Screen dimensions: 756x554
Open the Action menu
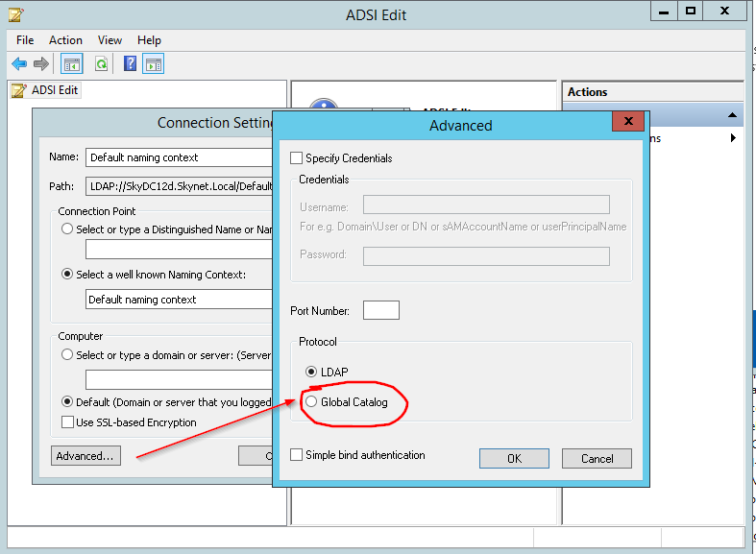click(65, 40)
